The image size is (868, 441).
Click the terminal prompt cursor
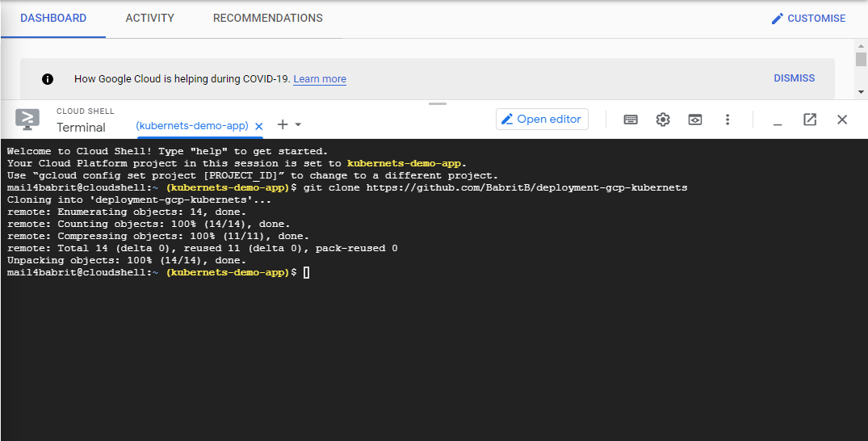point(307,272)
